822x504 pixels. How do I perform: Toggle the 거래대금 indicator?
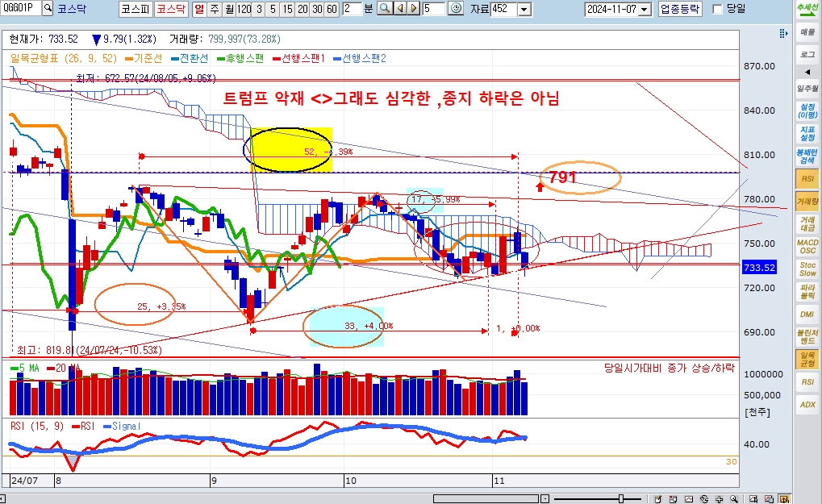[x=807, y=223]
